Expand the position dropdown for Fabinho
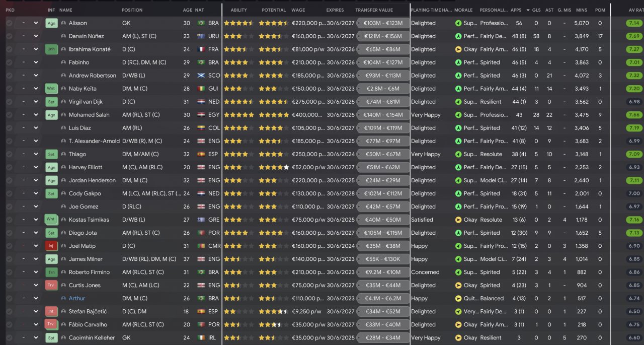Viewport: 644px width, 345px height. [x=36, y=62]
